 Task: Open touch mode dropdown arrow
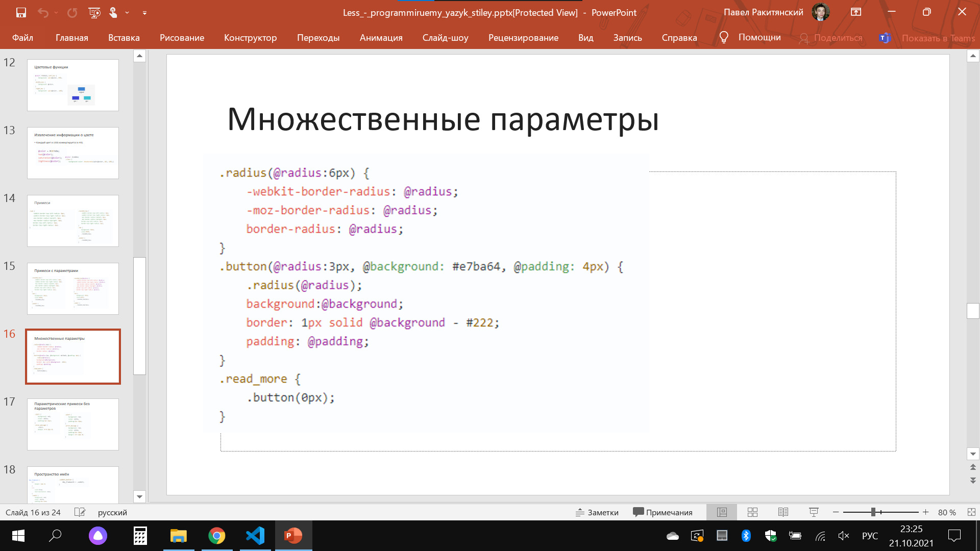pos(127,13)
